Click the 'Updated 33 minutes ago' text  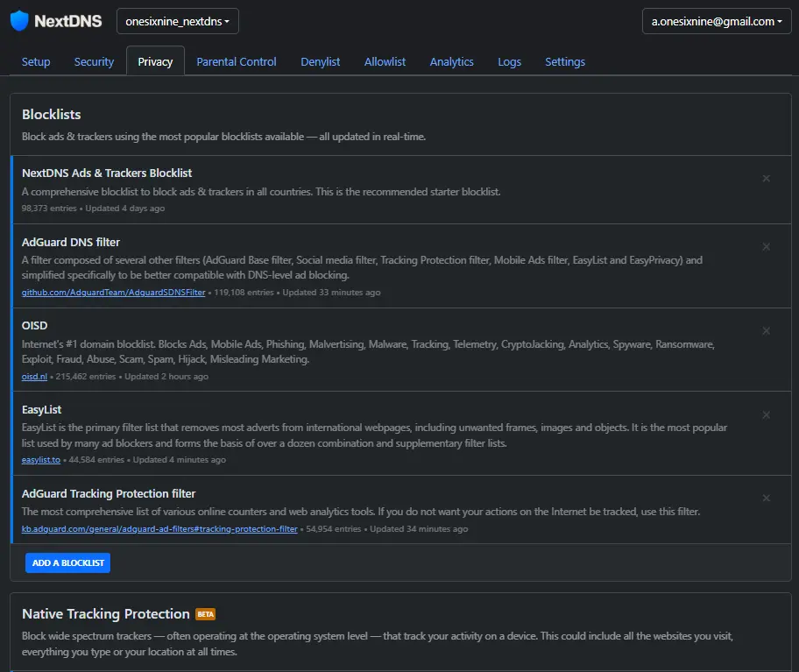[x=331, y=293]
